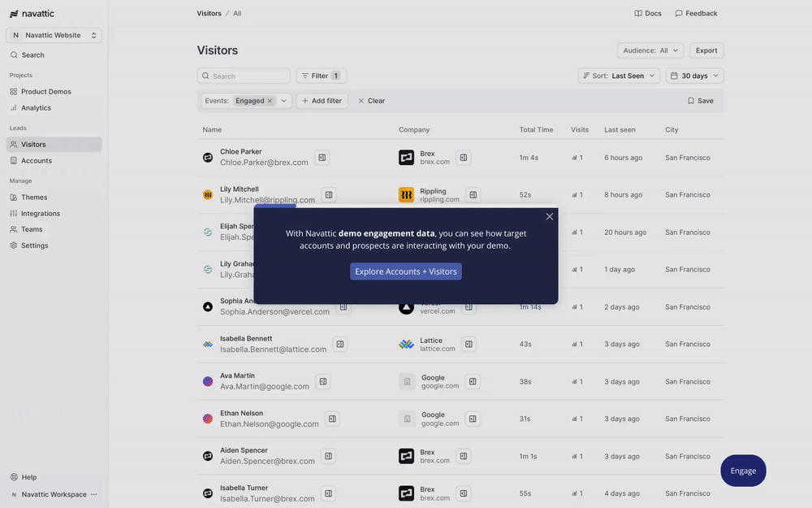
Task: Click the Last seen column header
Action: point(620,129)
